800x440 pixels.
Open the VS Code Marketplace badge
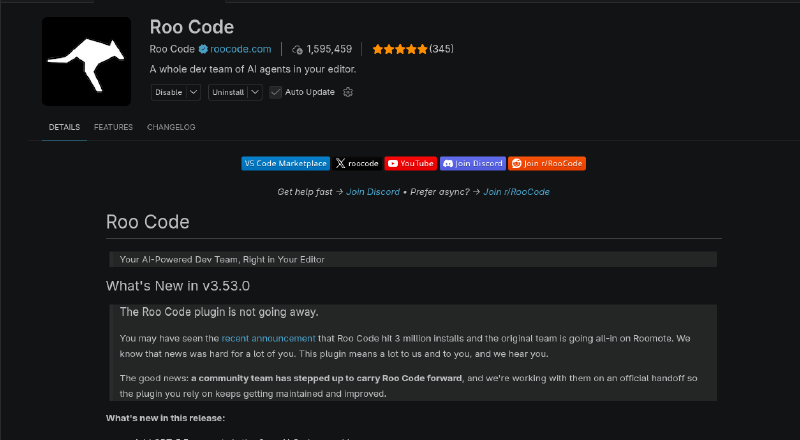[286, 163]
